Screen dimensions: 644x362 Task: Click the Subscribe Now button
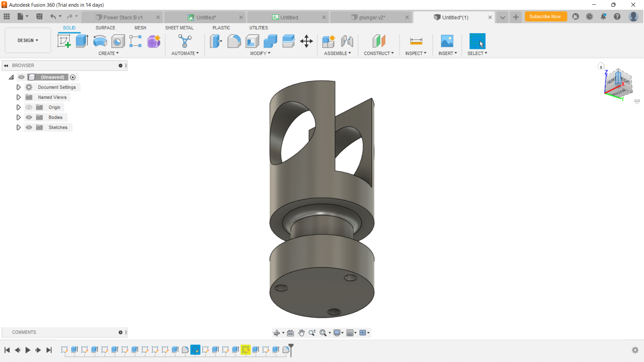click(545, 16)
